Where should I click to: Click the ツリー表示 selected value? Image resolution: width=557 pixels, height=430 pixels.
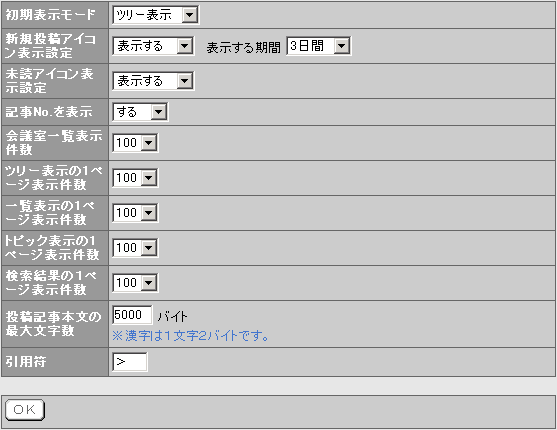tap(144, 15)
